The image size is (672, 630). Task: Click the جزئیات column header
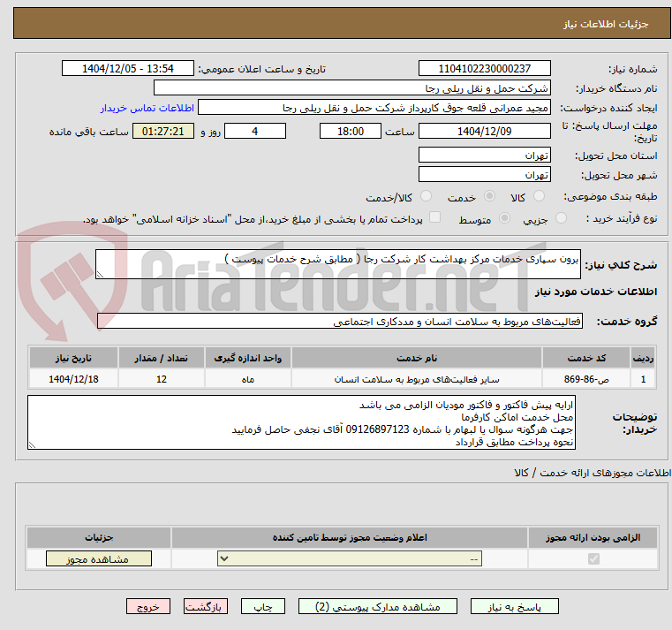click(x=99, y=537)
